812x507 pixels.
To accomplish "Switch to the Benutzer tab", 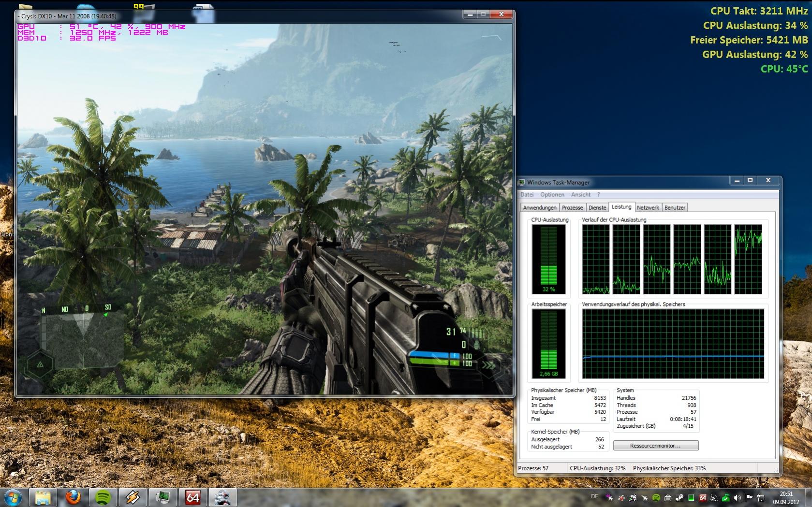I will point(675,207).
